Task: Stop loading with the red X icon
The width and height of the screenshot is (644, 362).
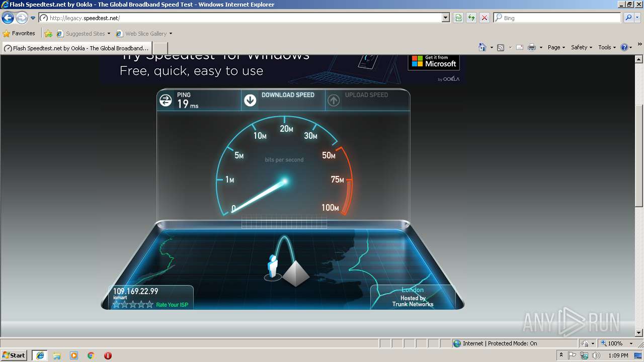Action: (485, 18)
